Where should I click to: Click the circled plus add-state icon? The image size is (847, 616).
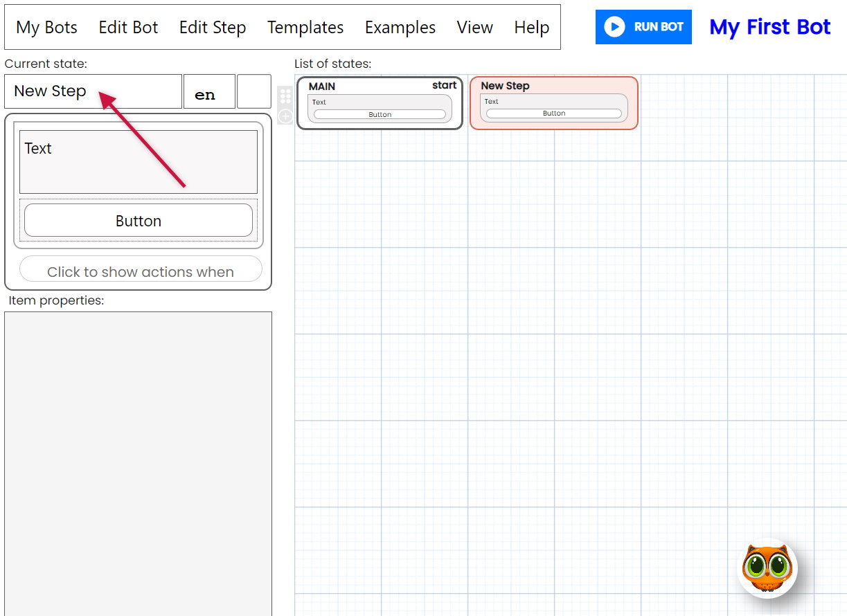tap(285, 116)
